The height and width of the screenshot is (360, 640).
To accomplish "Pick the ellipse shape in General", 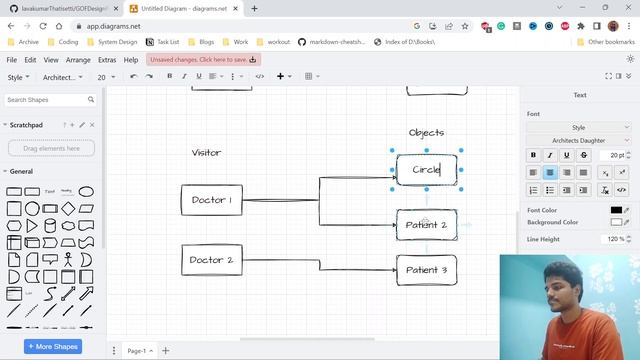I will 86,191.
